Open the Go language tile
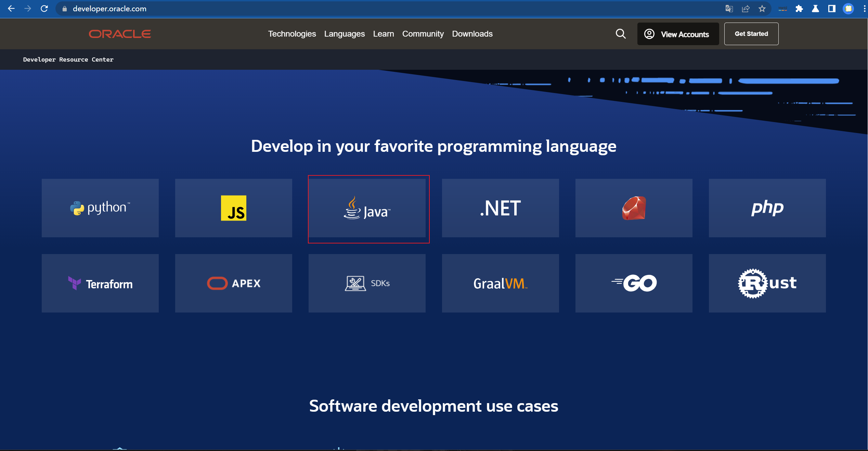Viewport: 868px width, 451px height. pyautogui.click(x=634, y=283)
